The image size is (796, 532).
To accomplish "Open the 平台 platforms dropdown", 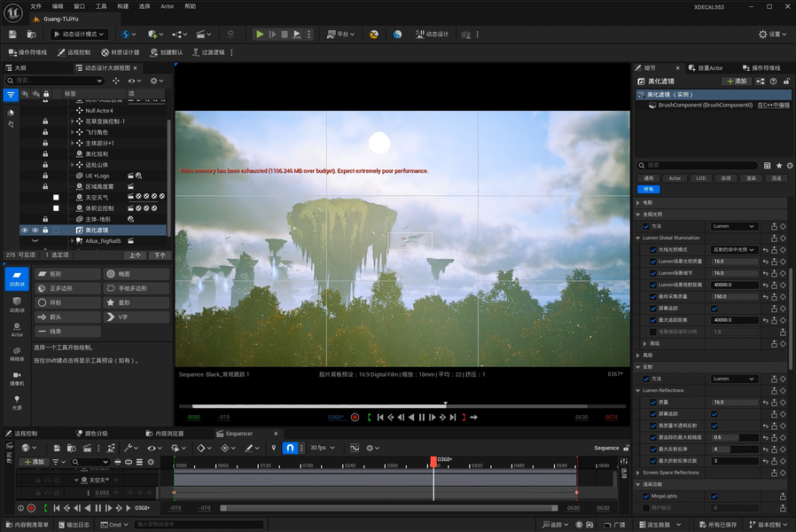I will pos(340,34).
